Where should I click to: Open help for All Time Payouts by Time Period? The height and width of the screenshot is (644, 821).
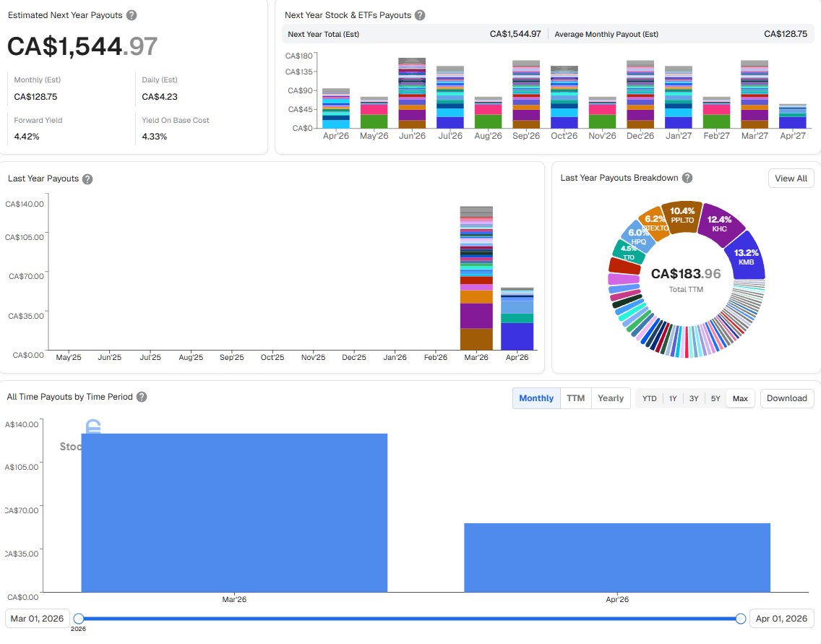pyautogui.click(x=142, y=397)
